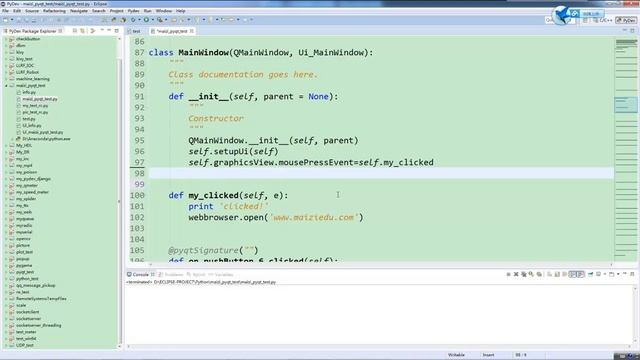Toggle Scroll Lock in Console toolbar
This screenshot has height=360, width=640.
coord(557,274)
